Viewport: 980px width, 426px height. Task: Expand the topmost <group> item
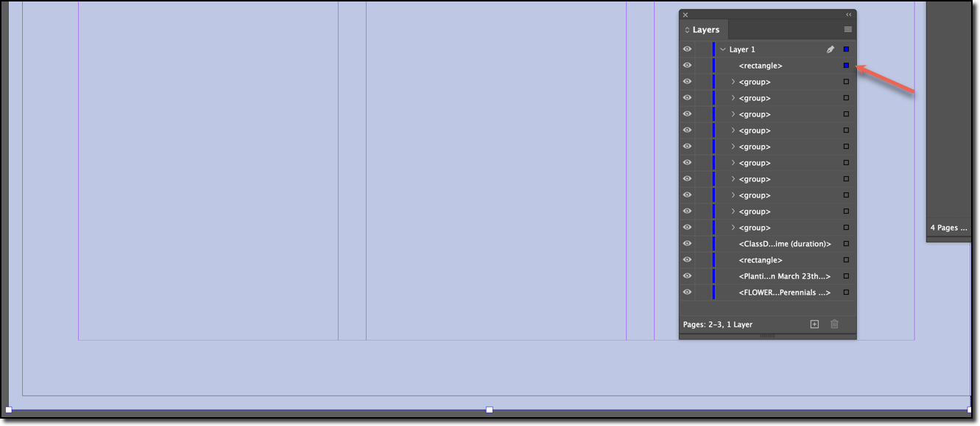[x=733, y=81]
